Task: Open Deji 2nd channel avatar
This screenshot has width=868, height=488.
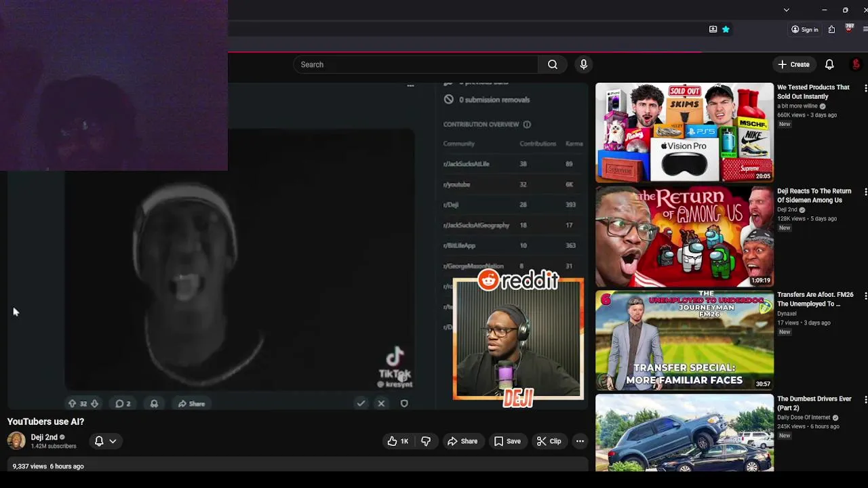Action: click(x=16, y=441)
